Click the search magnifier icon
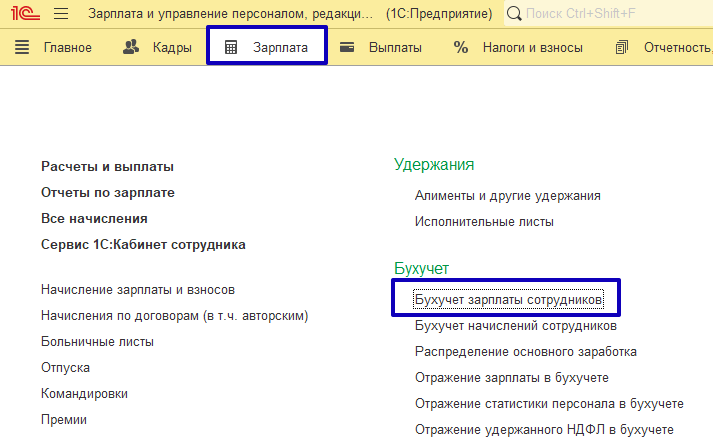The width and height of the screenshot is (713, 439). (514, 15)
